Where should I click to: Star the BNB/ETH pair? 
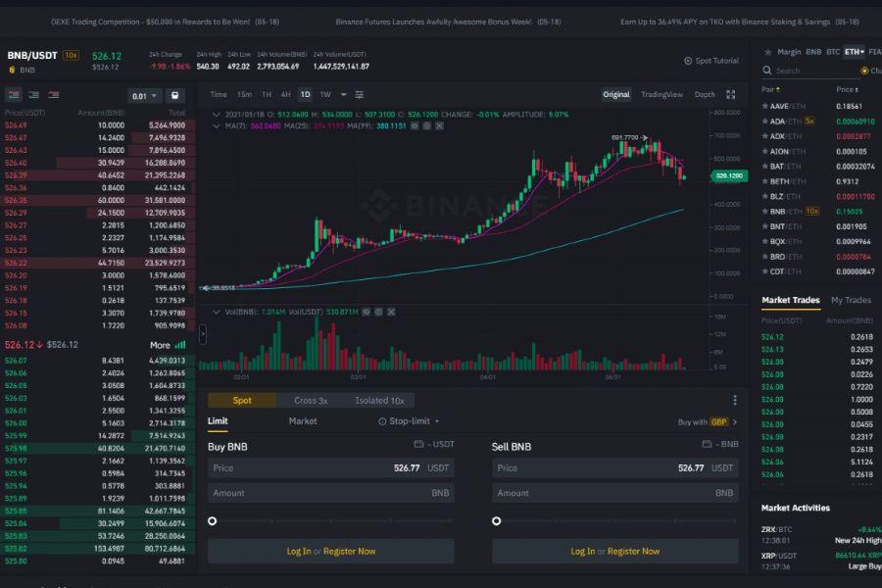click(764, 212)
